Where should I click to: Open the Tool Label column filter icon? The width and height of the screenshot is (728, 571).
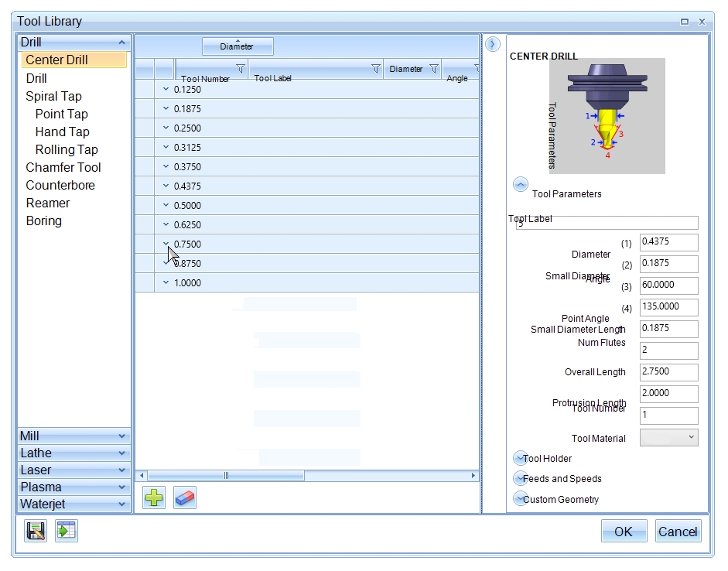click(x=376, y=69)
